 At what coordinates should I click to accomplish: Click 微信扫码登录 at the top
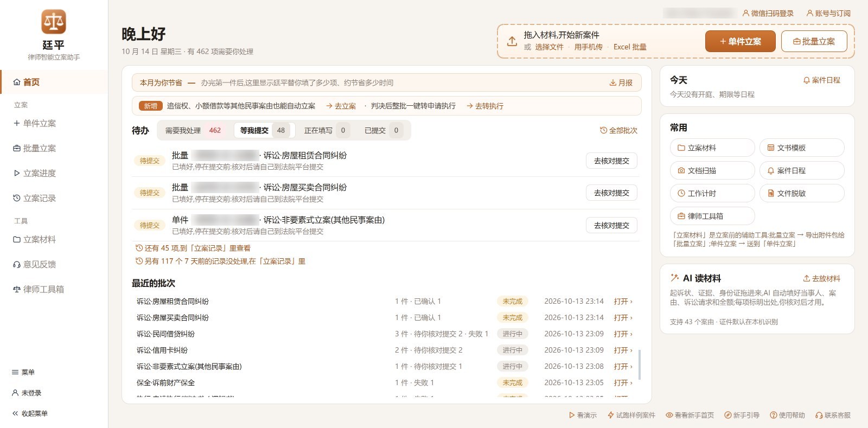pos(768,13)
